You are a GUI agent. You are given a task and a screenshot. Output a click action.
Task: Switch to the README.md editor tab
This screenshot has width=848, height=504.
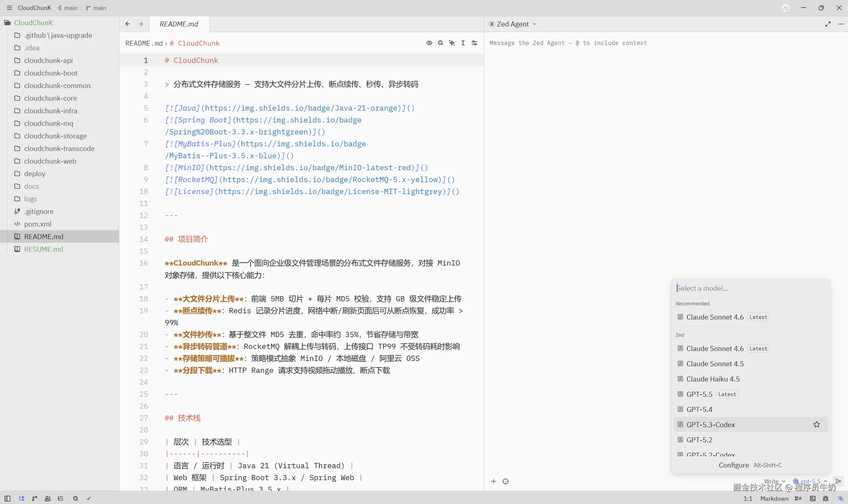coord(179,24)
